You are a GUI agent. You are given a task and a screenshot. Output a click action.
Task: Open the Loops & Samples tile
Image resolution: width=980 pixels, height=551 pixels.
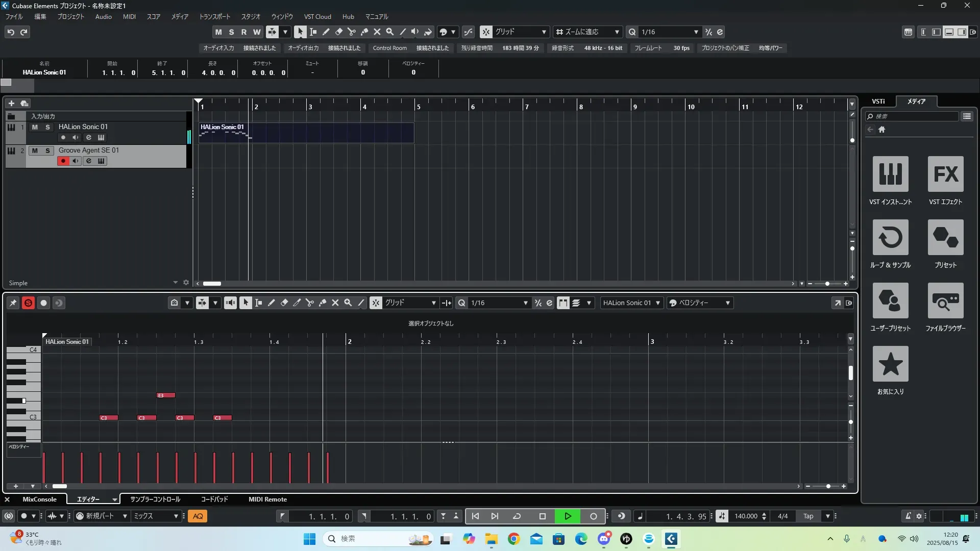(x=890, y=238)
